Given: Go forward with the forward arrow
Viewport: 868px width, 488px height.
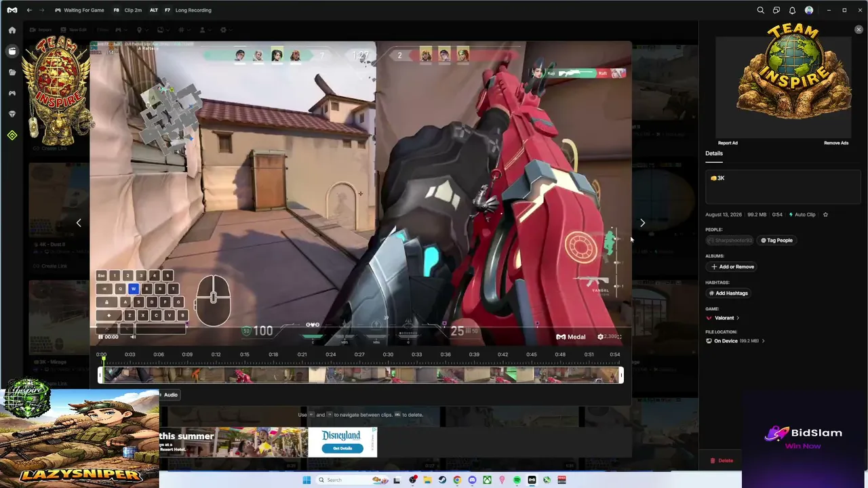Looking at the screenshot, I should point(41,10).
